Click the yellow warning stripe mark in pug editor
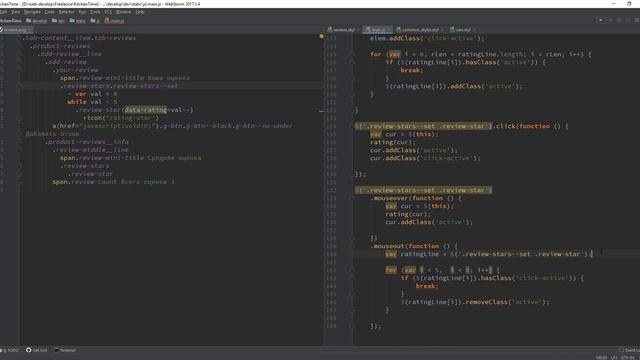The width and height of the screenshot is (640, 360). [322, 111]
